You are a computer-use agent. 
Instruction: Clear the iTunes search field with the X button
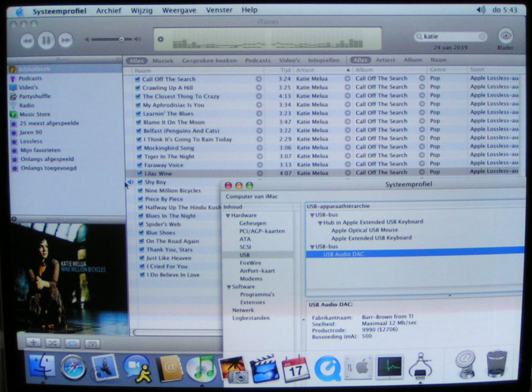(482, 36)
